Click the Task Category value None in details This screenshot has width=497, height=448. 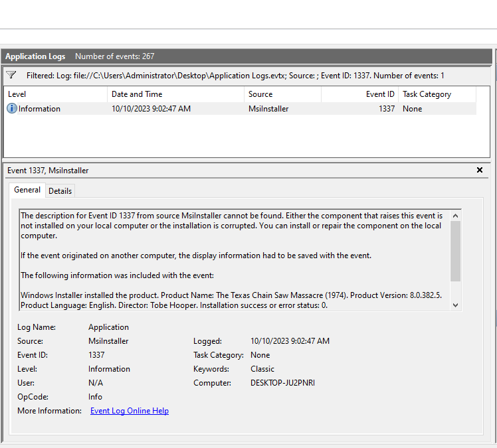pos(260,355)
